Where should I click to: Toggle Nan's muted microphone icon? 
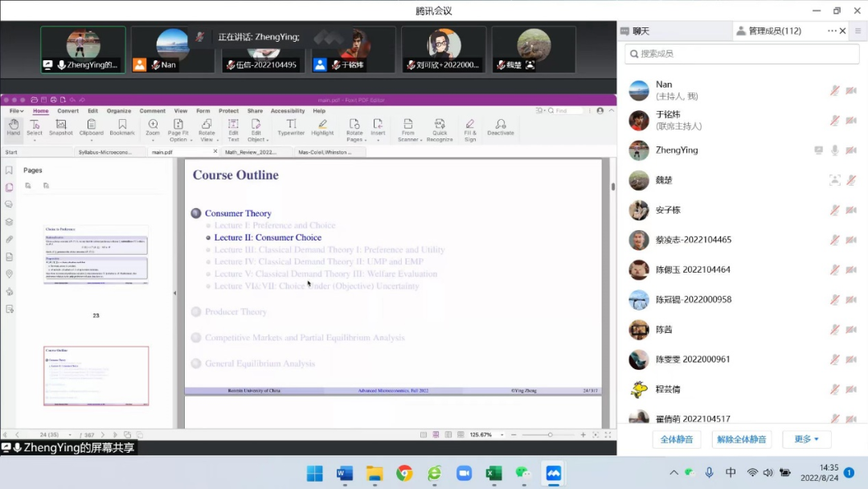(x=835, y=90)
